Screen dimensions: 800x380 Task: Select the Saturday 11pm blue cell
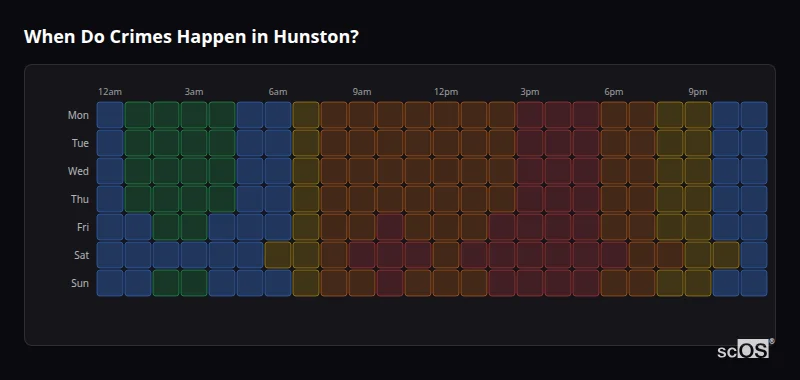(754, 255)
